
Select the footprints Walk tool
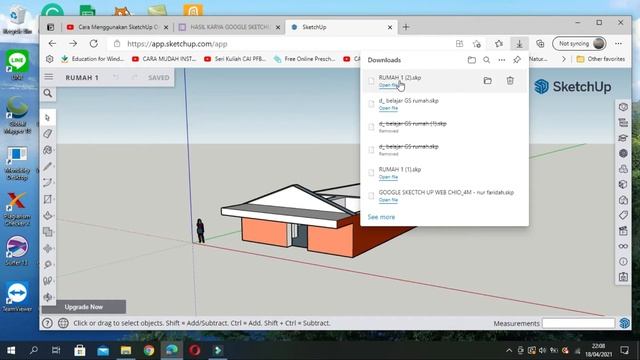(x=48, y=281)
